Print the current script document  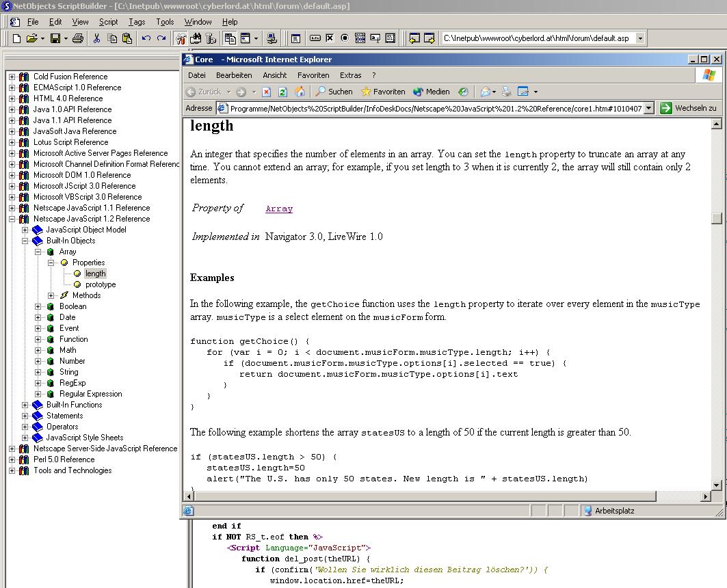point(78,38)
